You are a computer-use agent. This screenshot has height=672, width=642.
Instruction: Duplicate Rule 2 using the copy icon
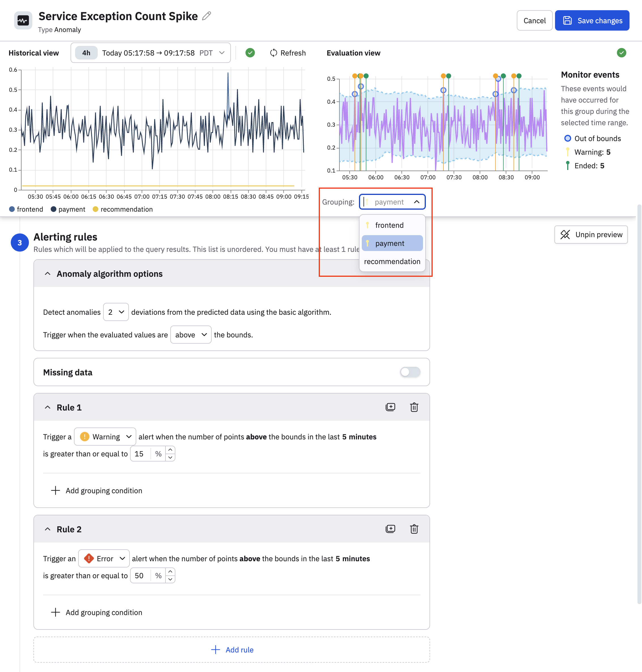click(390, 529)
